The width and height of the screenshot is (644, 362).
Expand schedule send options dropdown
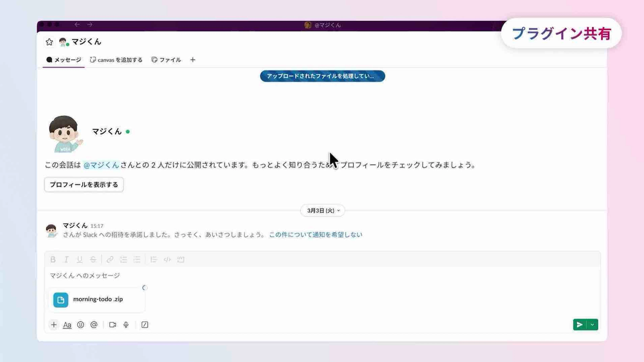[592, 324]
